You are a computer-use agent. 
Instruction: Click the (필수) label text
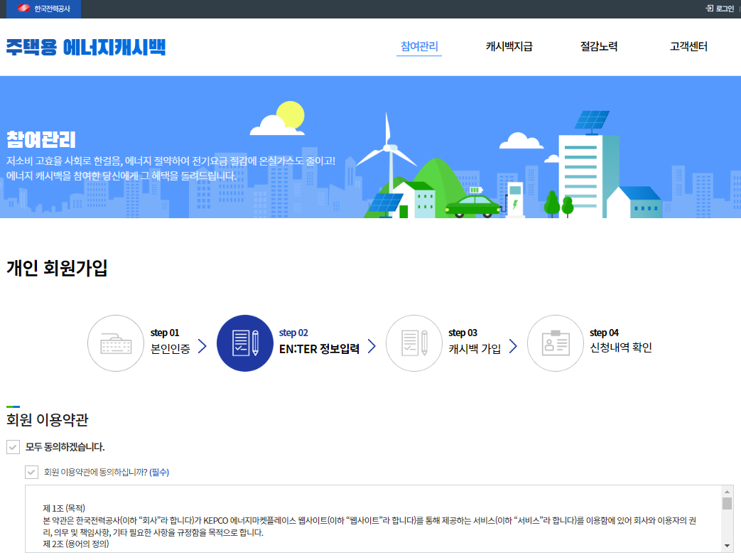159,472
